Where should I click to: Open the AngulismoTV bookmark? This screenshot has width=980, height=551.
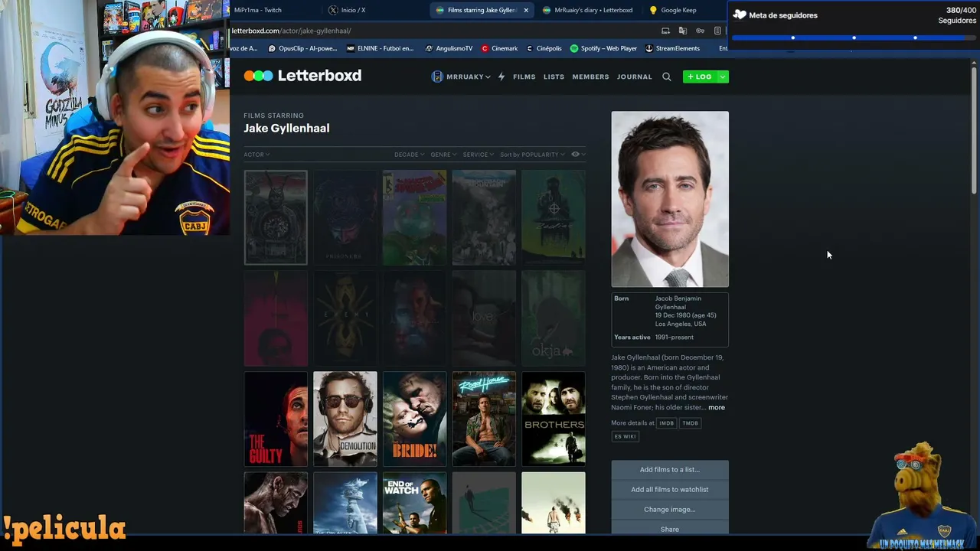(449, 48)
